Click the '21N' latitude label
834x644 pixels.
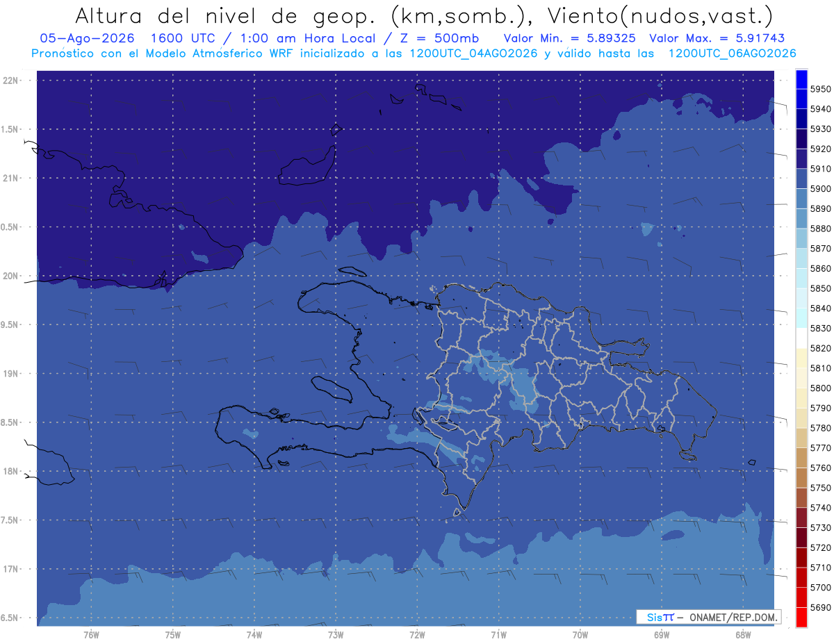(x=12, y=178)
